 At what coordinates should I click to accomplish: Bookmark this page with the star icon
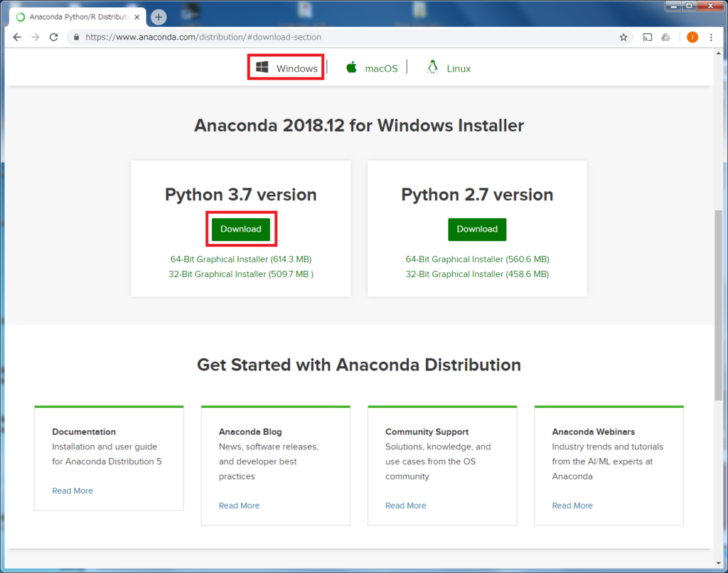[623, 37]
